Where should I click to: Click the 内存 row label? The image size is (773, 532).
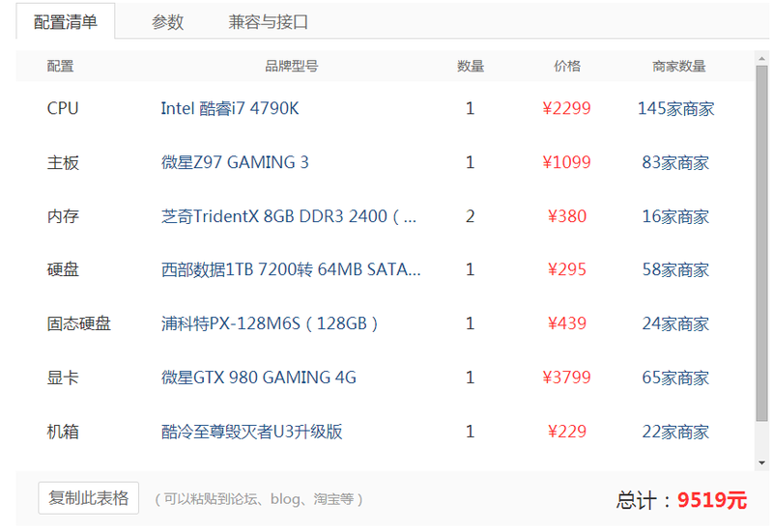coord(63,216)
